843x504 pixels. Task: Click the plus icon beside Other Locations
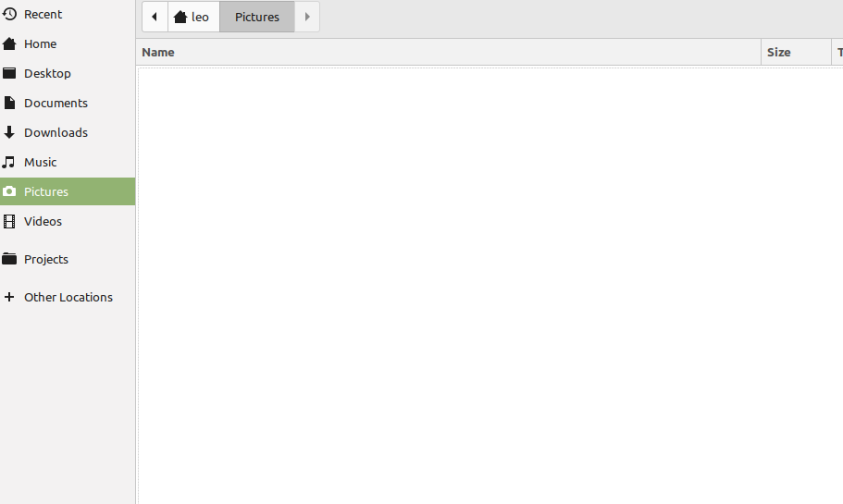coord(9,298)
